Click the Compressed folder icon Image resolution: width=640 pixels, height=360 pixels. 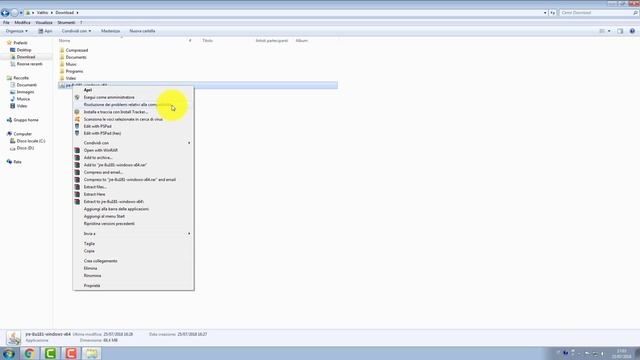[62, 50]
